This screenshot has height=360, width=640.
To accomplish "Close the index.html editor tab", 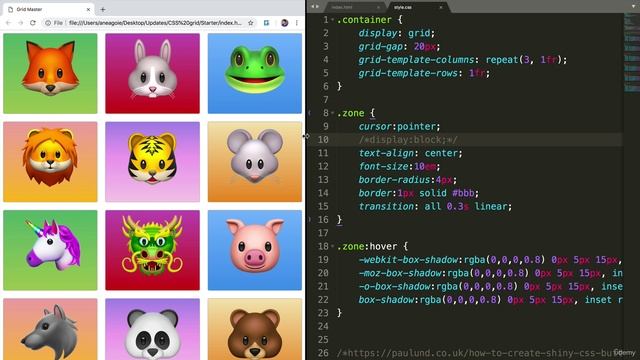I will click(x=378, y=7).
